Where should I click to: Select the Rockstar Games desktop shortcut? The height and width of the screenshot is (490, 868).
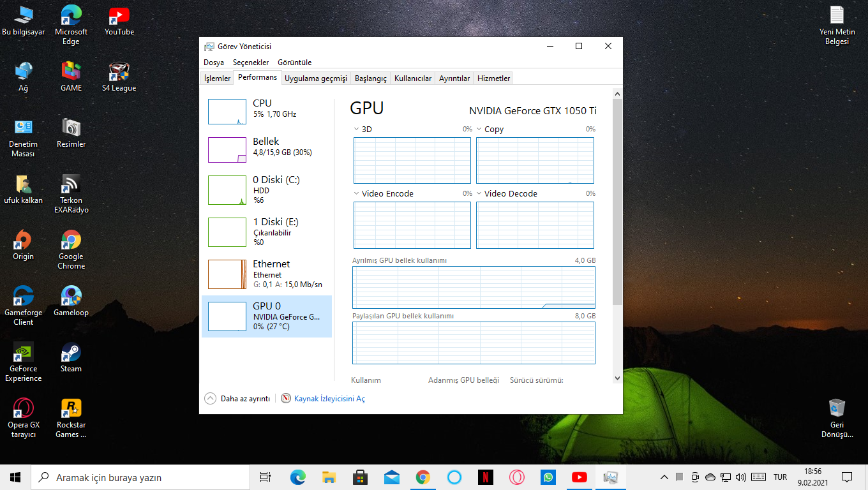pos(71,419)
